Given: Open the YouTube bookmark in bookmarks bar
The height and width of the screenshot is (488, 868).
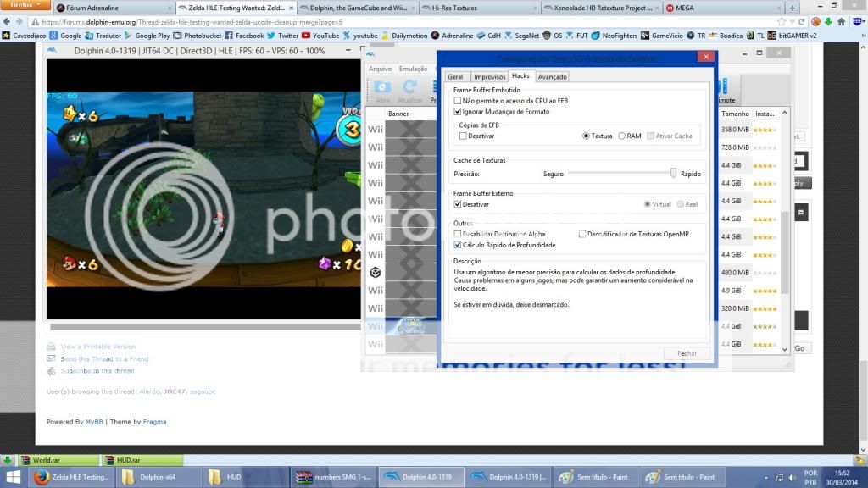Looking at the screenshot, I should click(320, 36).
